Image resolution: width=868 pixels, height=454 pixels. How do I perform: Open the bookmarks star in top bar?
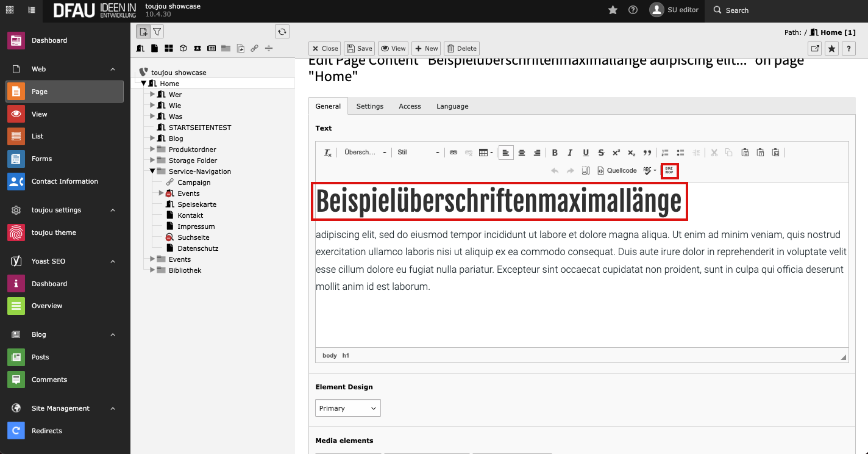613,10
